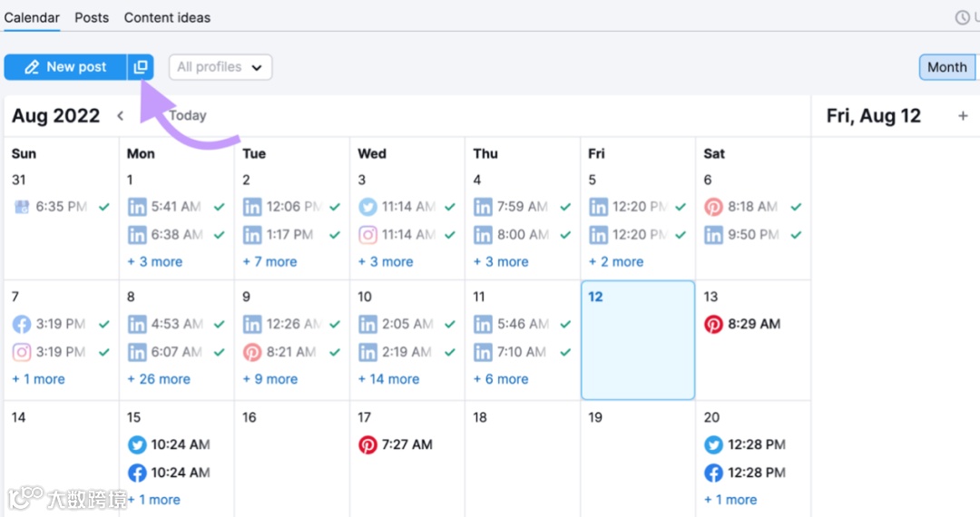The height and width of the screenshot is (517, 980).
Task: Open the All profiles dropdown
Action: point(220,67)
